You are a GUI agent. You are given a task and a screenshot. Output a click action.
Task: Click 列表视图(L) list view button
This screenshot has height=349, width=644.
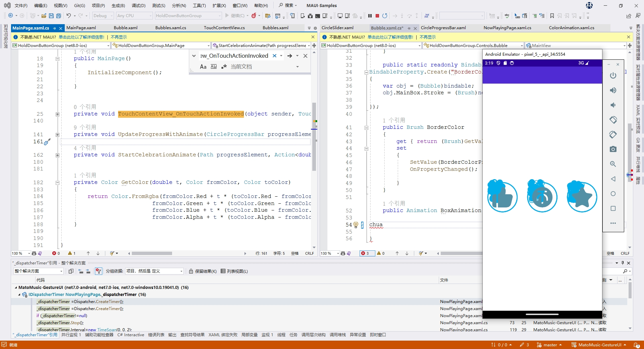tap(234, 271)
